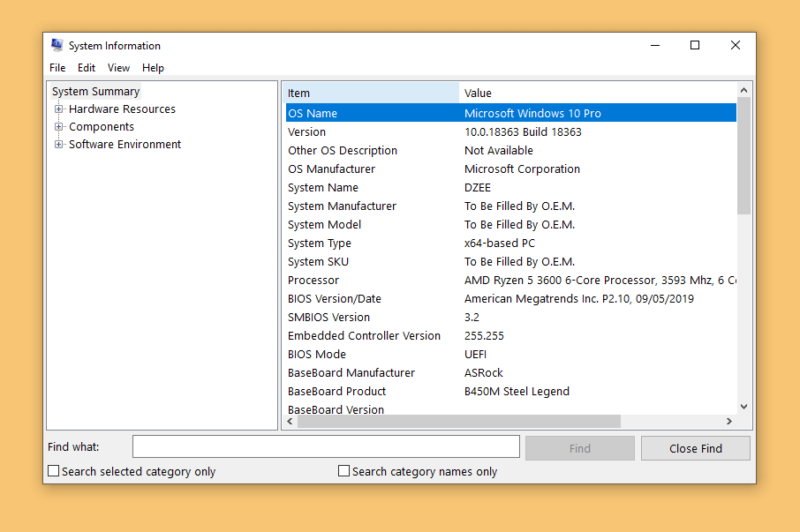Select the System Name row
800x532 pixels.
click(510, 188)
